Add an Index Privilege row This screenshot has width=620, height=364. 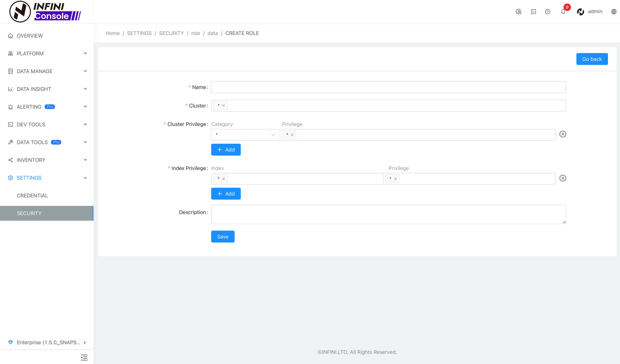click(226, 193)
